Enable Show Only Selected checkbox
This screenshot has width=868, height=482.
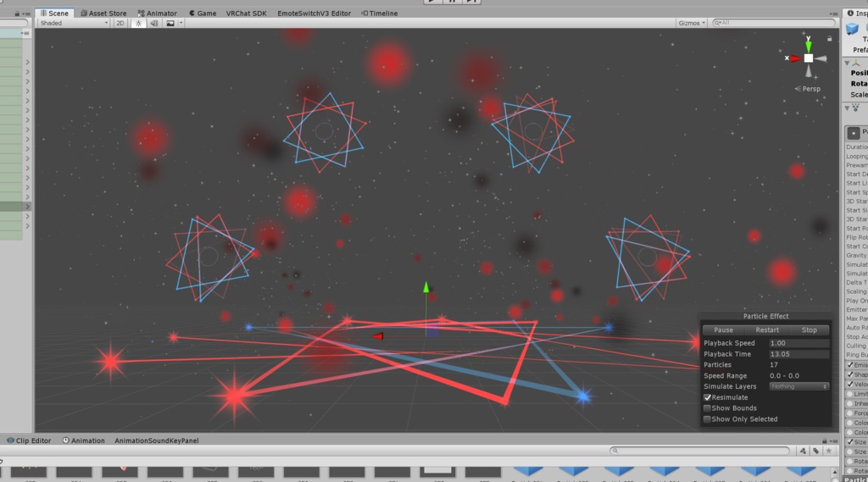[707, 419]
